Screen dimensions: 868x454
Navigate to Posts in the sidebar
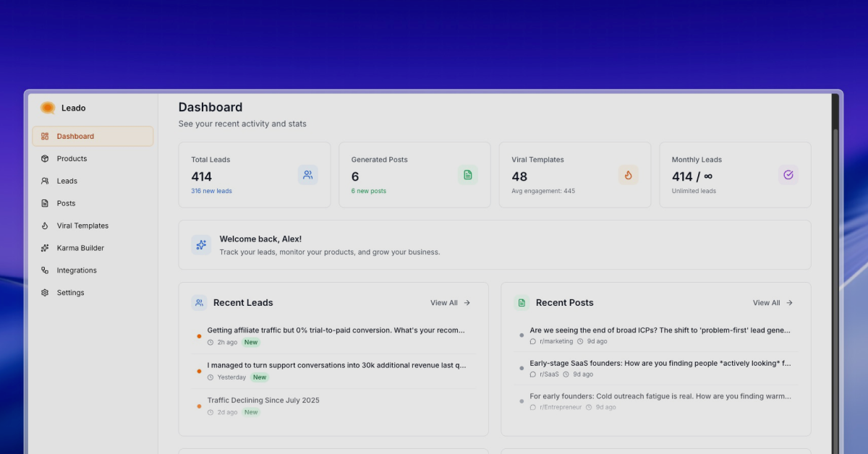pyautogui.click(x=66, y=203)
